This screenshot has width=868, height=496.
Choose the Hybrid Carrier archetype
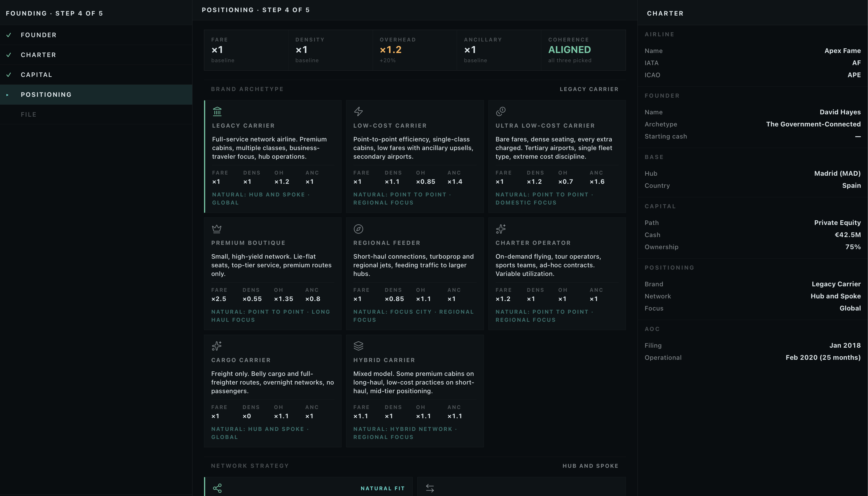coord(415,391)
